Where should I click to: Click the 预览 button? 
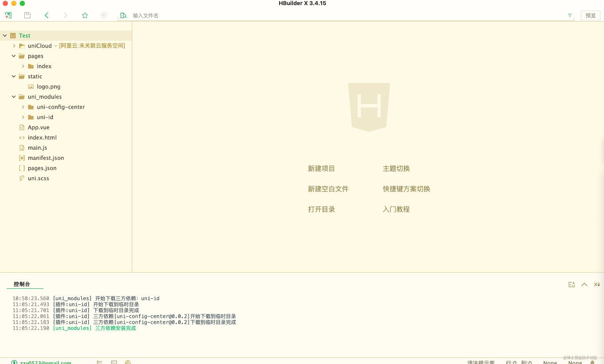[590, 15]
